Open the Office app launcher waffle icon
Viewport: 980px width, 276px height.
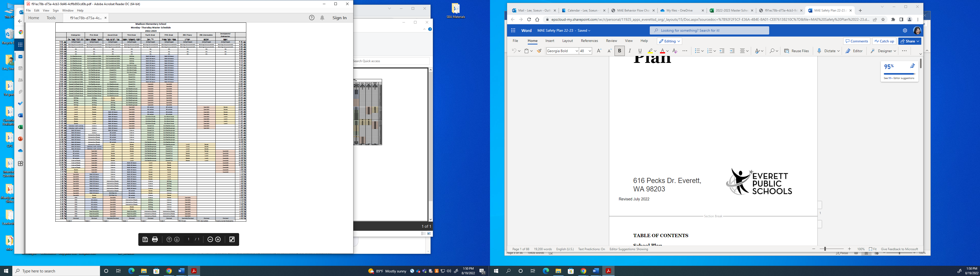513,30
